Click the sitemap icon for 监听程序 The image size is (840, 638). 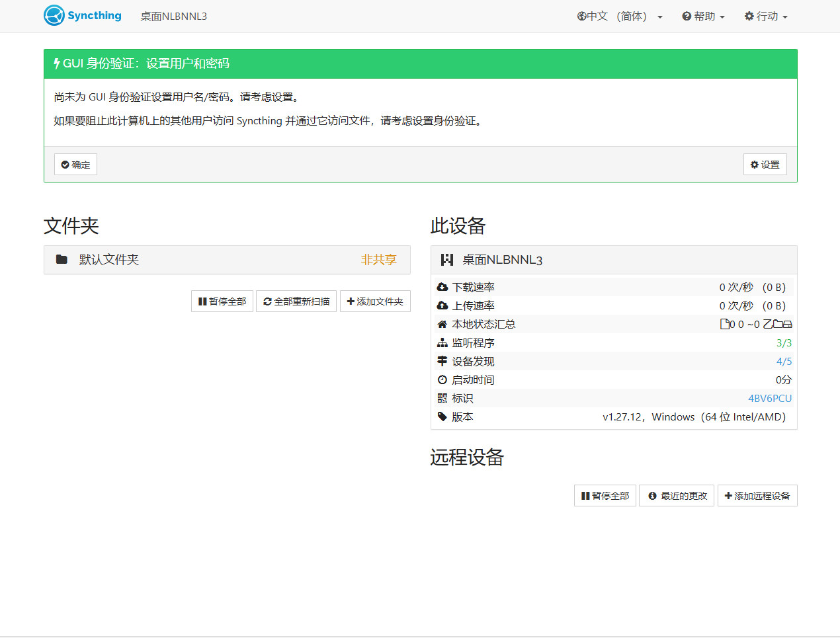pos(442,342)
